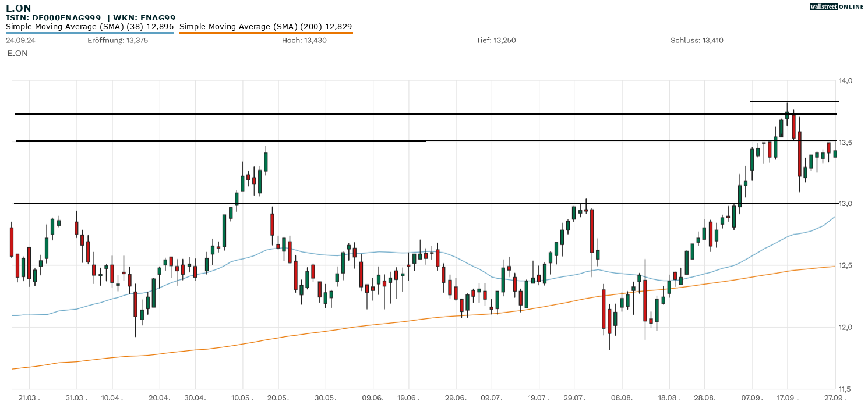The image size is (868, 401).
Task: Click the 11,5 price axis label
Action: tap(845, 389)
